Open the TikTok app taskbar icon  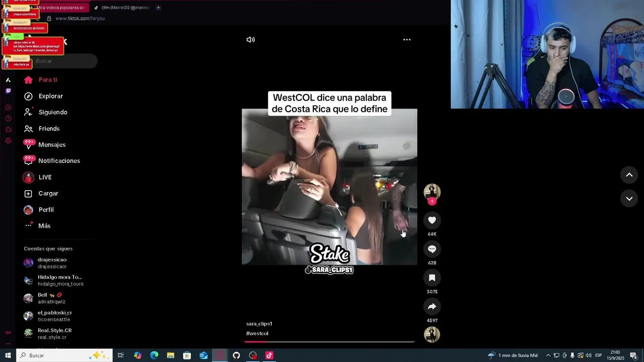[x=269, y=355]
